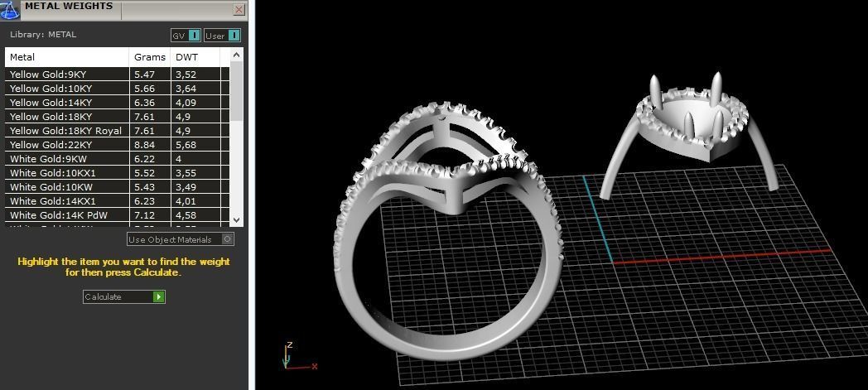Close the Metal Weights panel

coord(239,9)
